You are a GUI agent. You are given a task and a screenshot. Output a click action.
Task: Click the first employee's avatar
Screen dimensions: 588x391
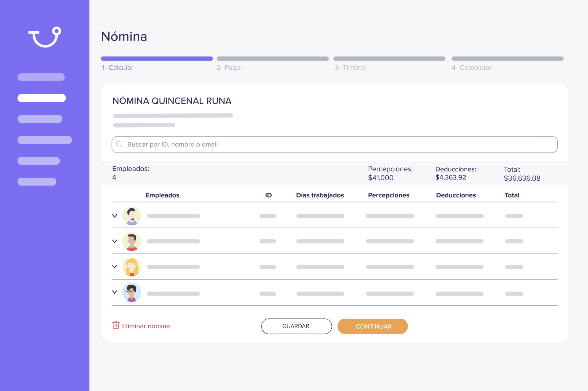click(x=132, y=216)
